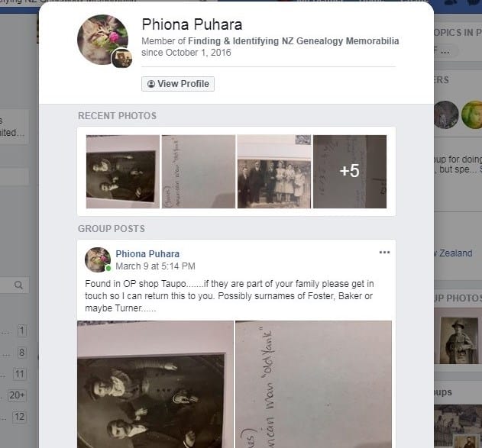The image size is (482, 448).
Task: Click the green member avatar on right
Action: coord(472,114)
